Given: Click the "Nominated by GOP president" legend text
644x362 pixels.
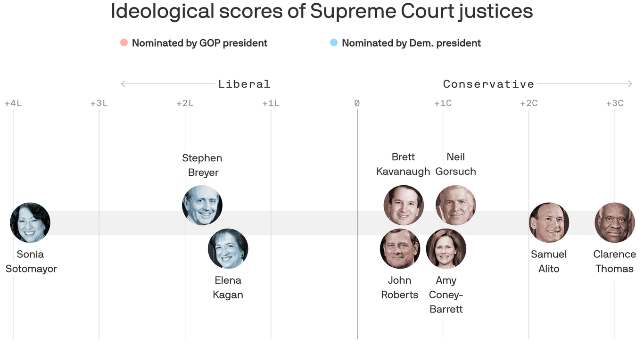Looking at the screenshot, I should (199, 43).
